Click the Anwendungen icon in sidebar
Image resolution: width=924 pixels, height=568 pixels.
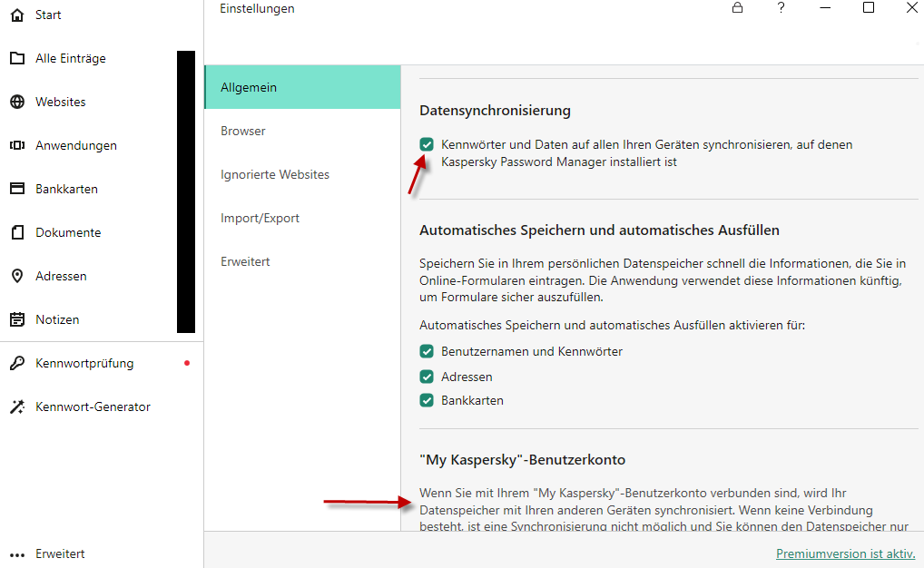(17, 145)
